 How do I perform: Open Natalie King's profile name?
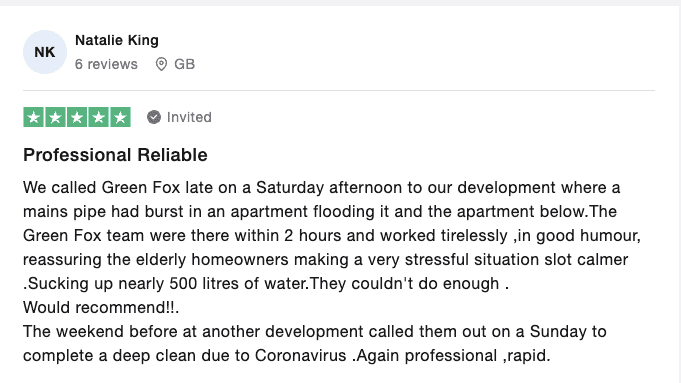click(117, 40)
